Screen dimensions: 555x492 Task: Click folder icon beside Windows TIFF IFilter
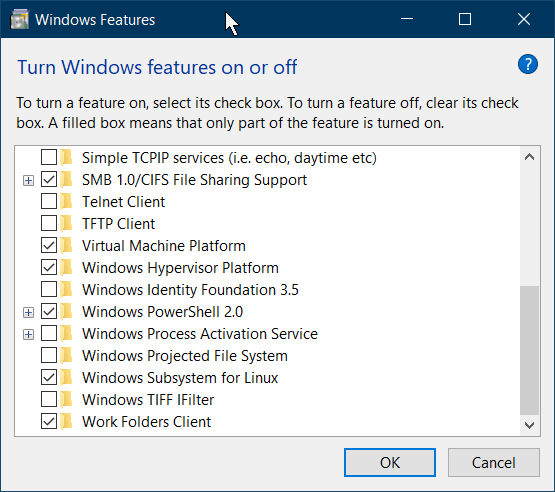click(x=66, y=399)
